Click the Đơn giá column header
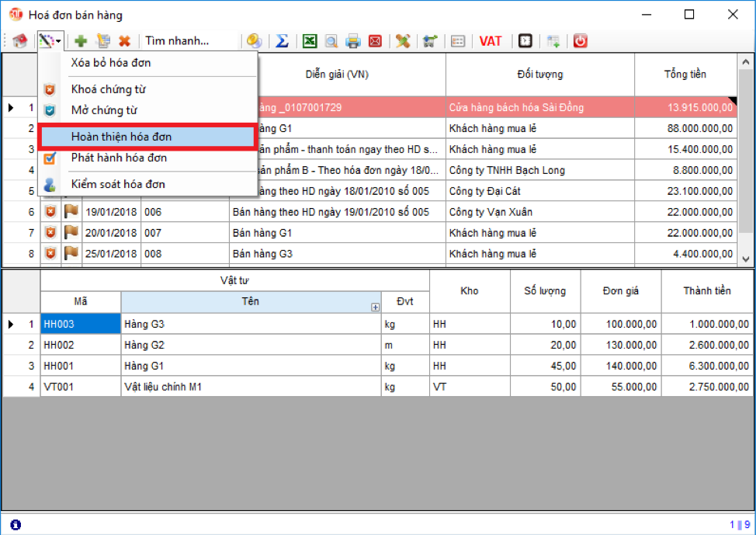The width and height of the screenshot is (756, 535). point(620,291)
